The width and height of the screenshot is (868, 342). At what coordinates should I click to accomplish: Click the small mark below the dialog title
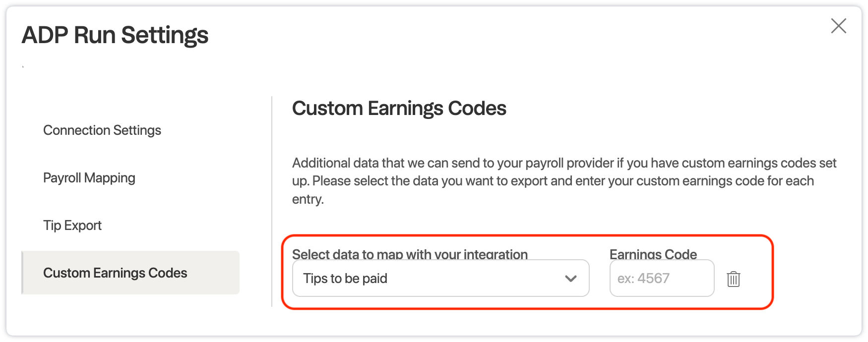pyautogui.click(x=23, y=66)
